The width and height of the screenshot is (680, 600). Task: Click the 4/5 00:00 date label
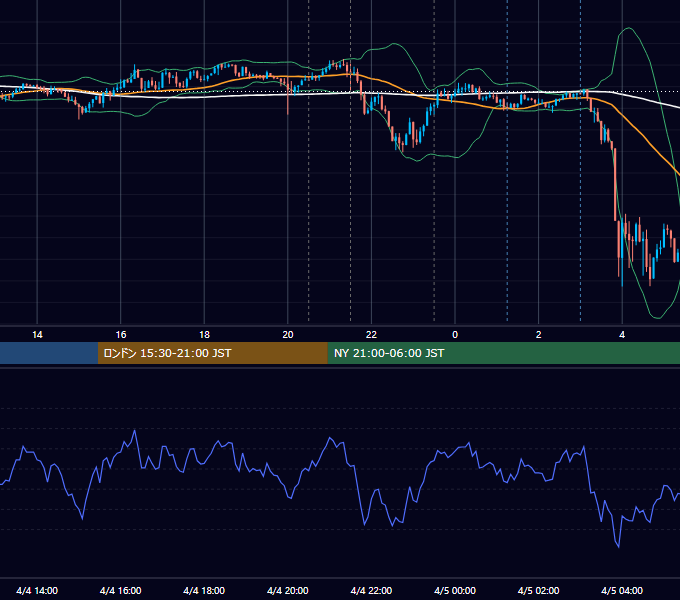click(x=455, y=590)
